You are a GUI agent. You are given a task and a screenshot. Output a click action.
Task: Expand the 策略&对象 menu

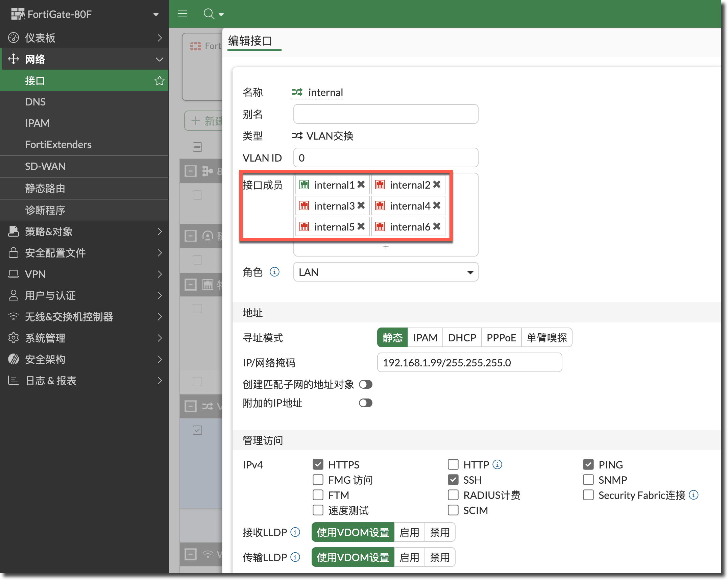(84, 232)
